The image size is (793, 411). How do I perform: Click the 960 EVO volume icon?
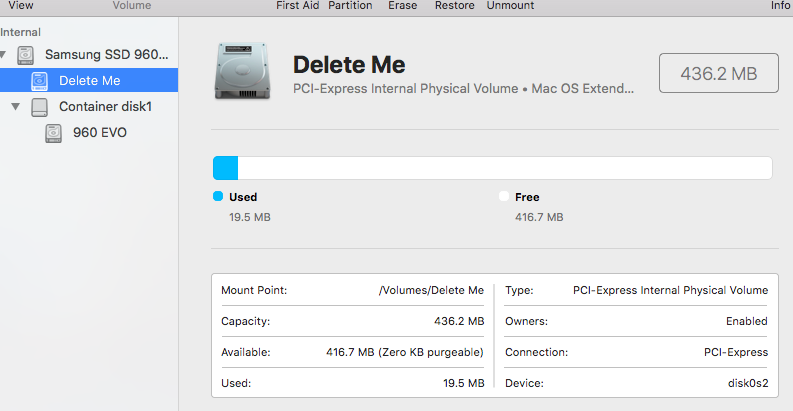click(54, 133)
